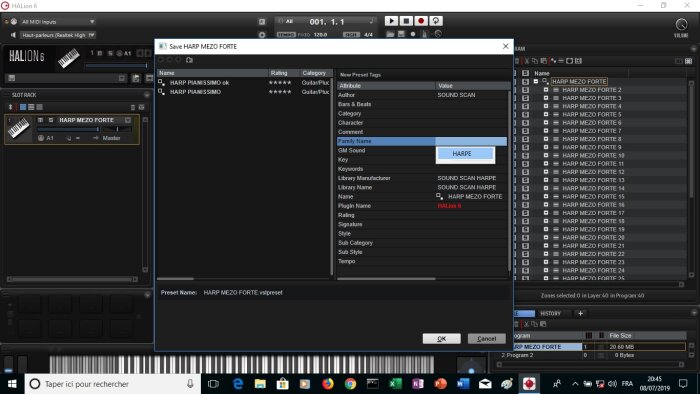
Task: Switch to the HISTORY tab
Action: (550, 313)
